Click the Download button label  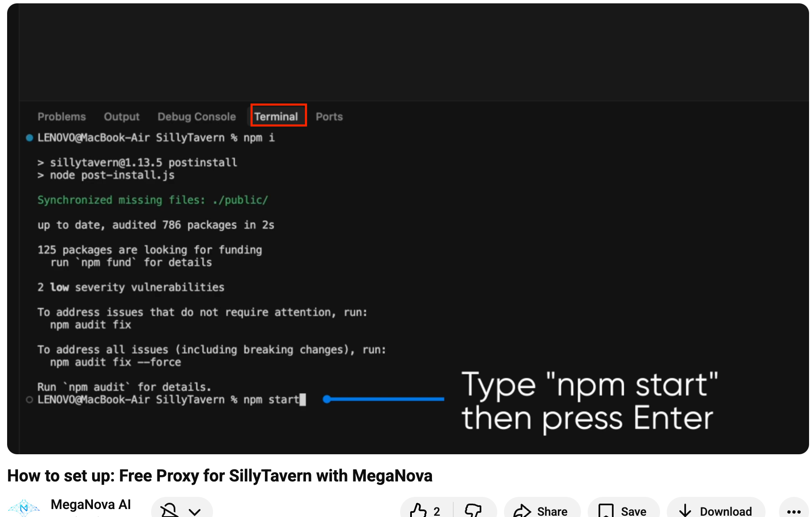[726, 511]
